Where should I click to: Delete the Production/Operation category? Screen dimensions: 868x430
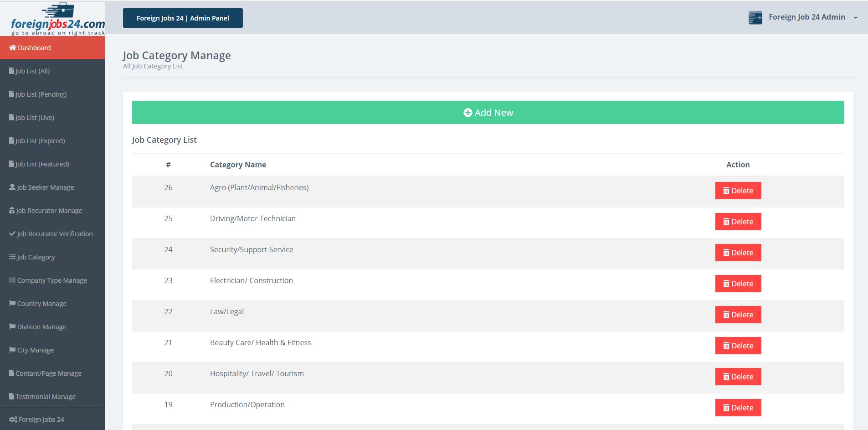[x=738, y=408]
